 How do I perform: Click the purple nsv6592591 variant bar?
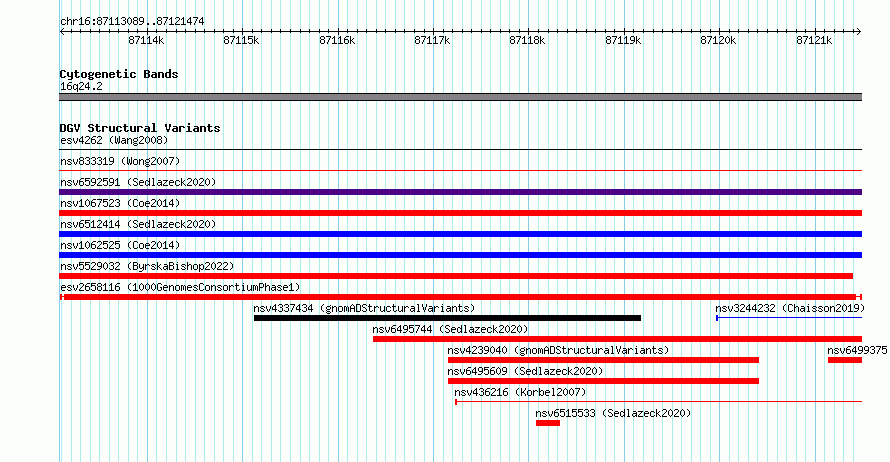click(x=460, y=192)
